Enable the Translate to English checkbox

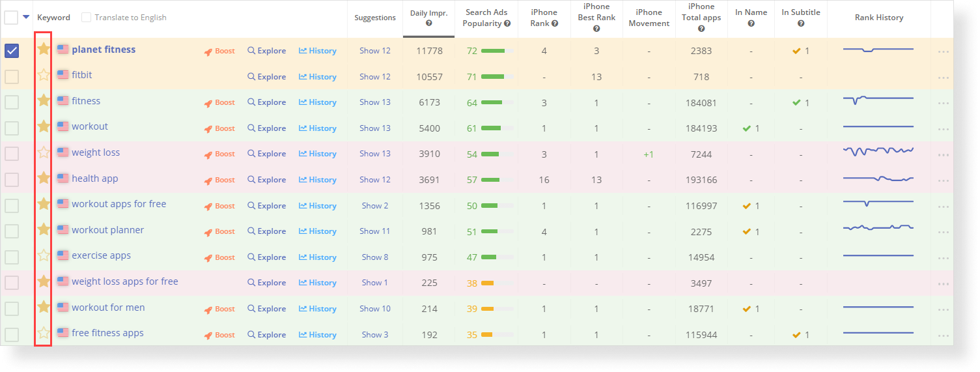coord(86,18)
